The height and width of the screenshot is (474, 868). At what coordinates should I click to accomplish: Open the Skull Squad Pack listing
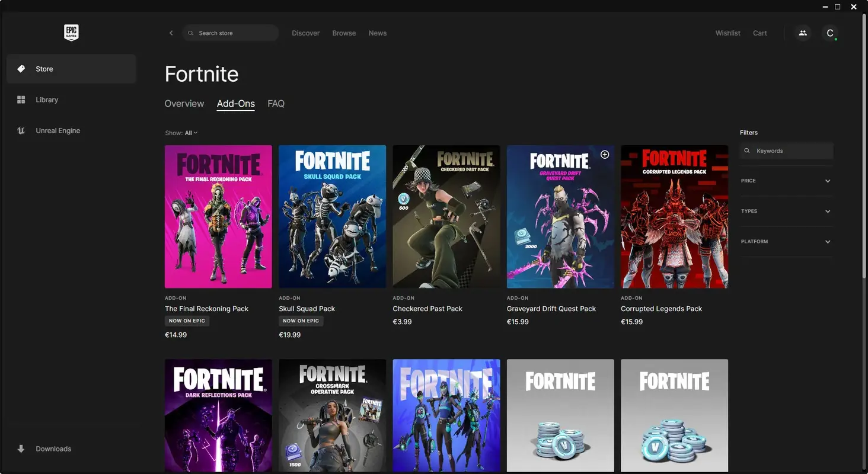332,216
